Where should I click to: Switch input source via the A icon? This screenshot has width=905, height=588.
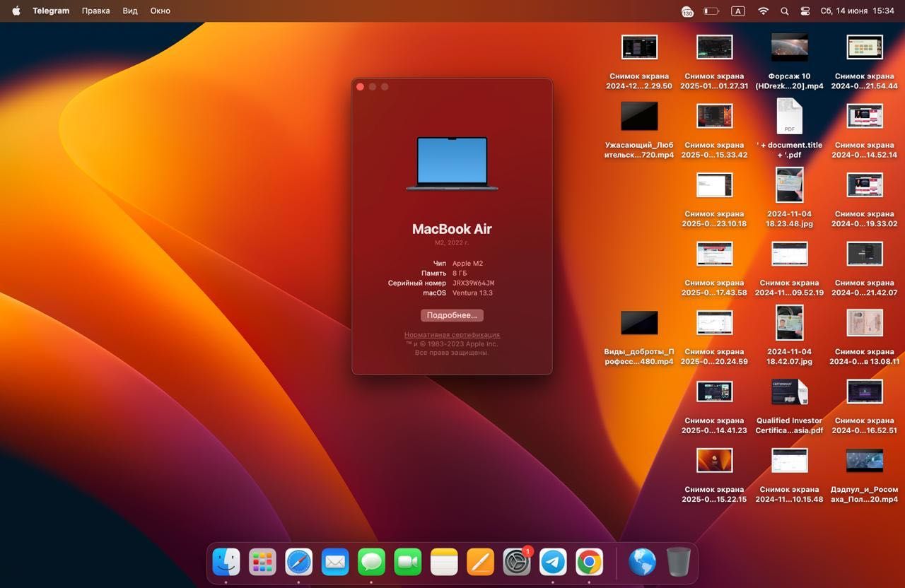pyautogui.click(x=737, y=11)
